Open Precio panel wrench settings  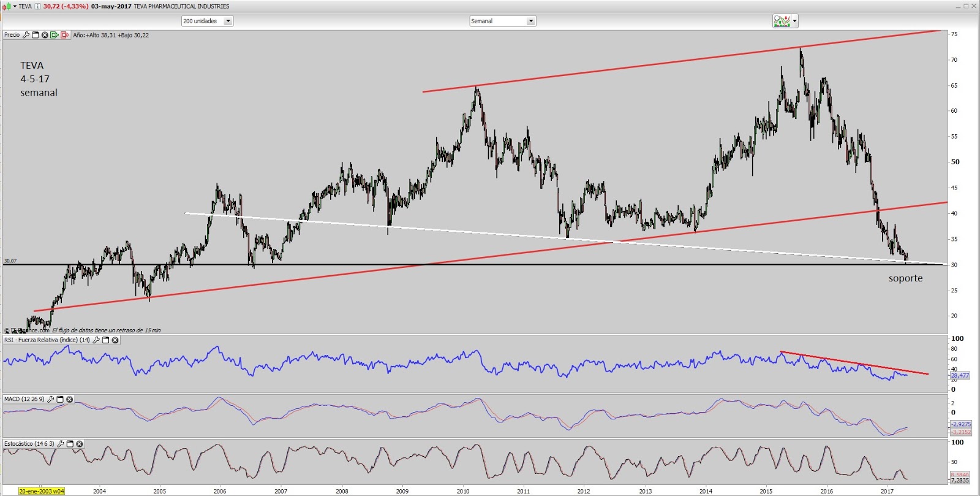coord(26,35)
